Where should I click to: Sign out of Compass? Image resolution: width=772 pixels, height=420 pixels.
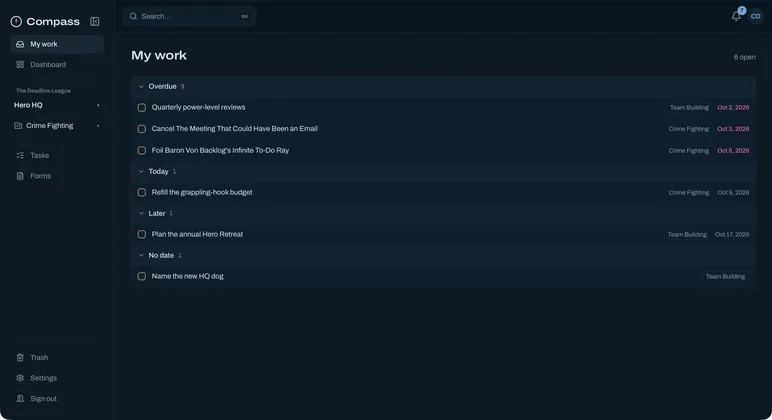(57, 398)
